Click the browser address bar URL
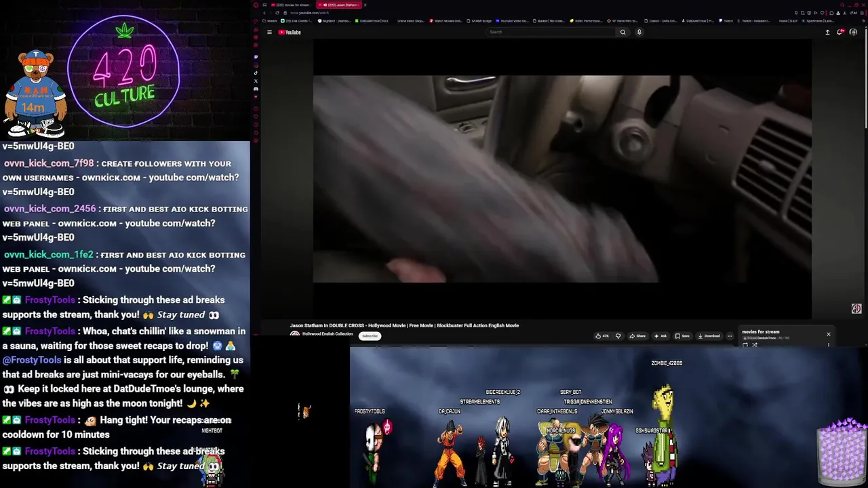868x488 pixels. coord(309,13)
